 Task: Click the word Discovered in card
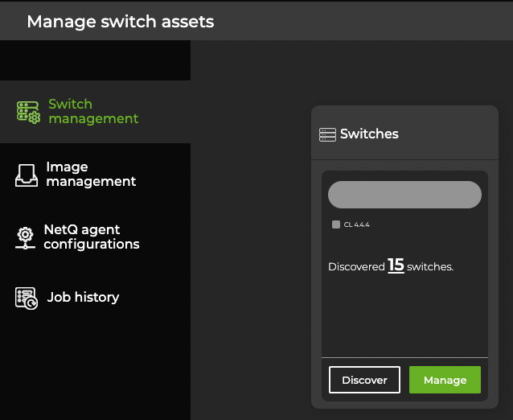pyautogui.click(x=356, y=267)
